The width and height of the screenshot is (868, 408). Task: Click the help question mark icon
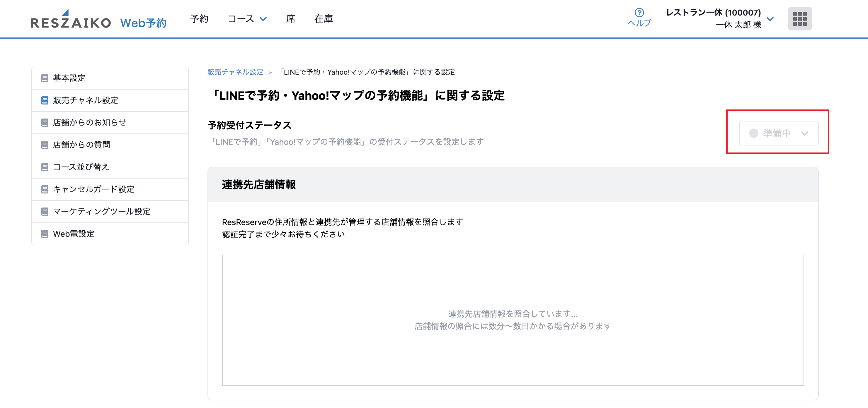point(639,13)
